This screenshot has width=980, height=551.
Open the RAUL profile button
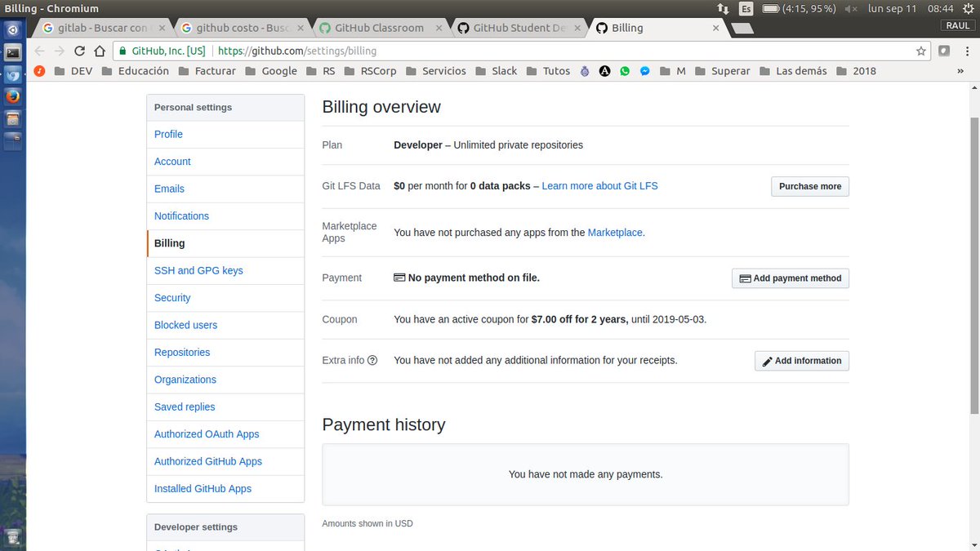tap(957, 25)
